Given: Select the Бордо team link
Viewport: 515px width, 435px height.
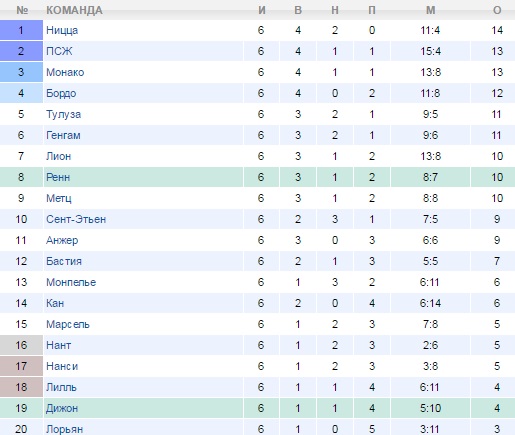Looking at the screenshot, I should [61, 93].
